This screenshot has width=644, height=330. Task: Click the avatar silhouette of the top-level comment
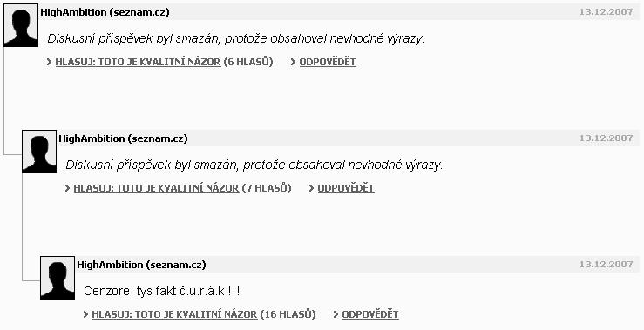(x=21, y=25)
